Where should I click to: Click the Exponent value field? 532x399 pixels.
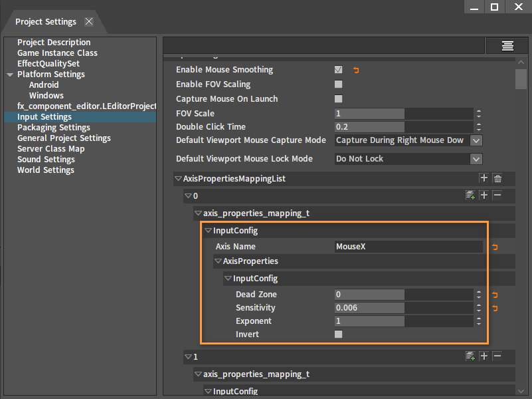pos(404,321)
